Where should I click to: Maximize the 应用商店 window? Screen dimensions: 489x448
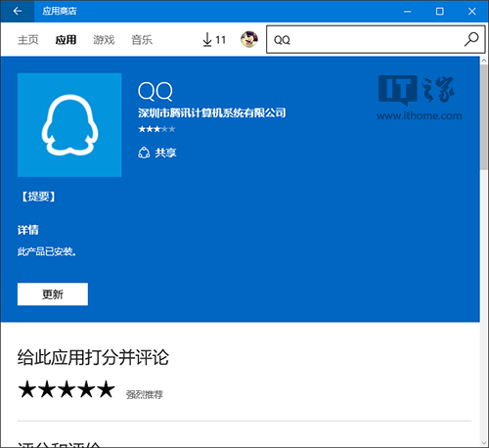click(440, 12)
